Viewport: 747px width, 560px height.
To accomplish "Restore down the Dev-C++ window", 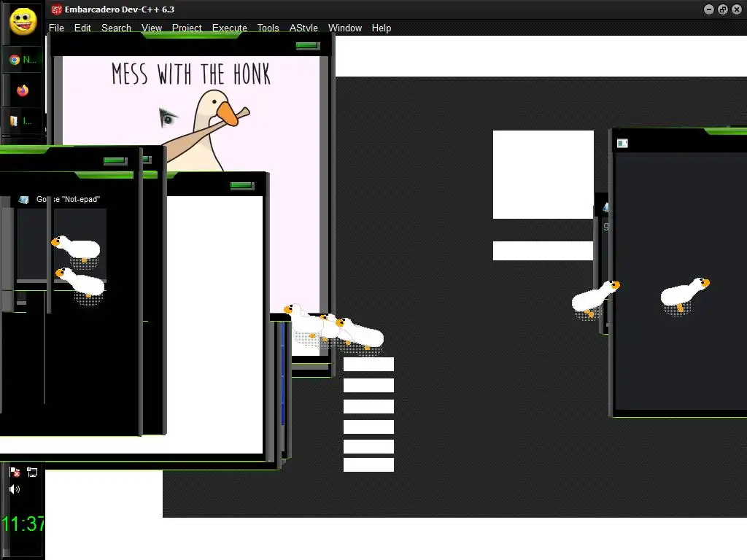I will tap(723, 9).
